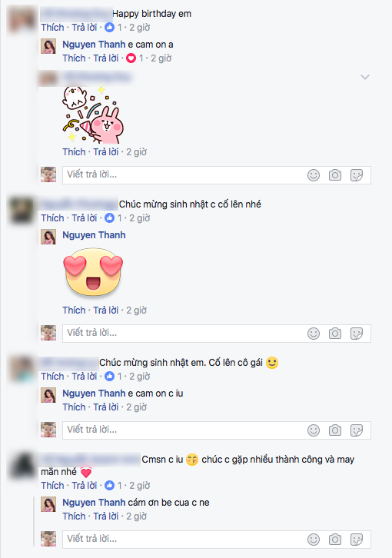Open sticker picker in first reply box
Image resolution: width=392 pixels, height=558 pixels.
pos(357,175)
